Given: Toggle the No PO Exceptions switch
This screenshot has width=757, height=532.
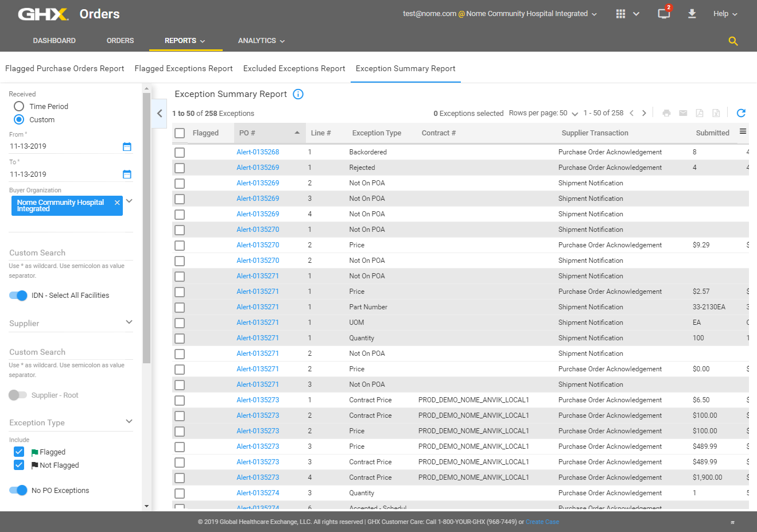Looking at the screenshot, I should pyautogui.click(x=18, y=490).
